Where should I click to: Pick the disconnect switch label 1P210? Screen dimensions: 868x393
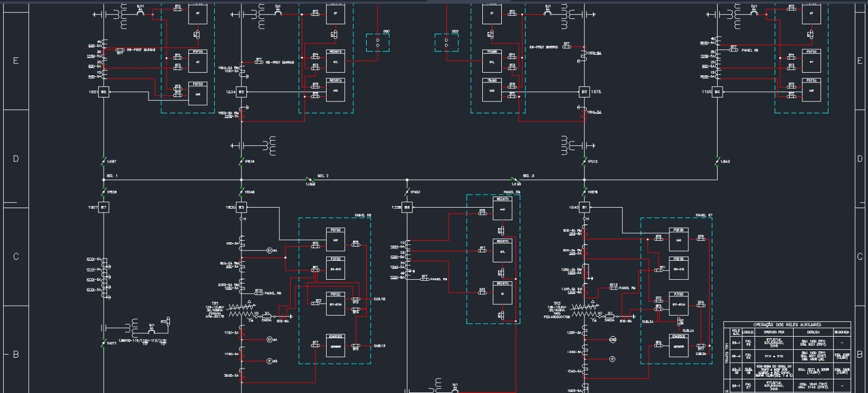point(592,162)
